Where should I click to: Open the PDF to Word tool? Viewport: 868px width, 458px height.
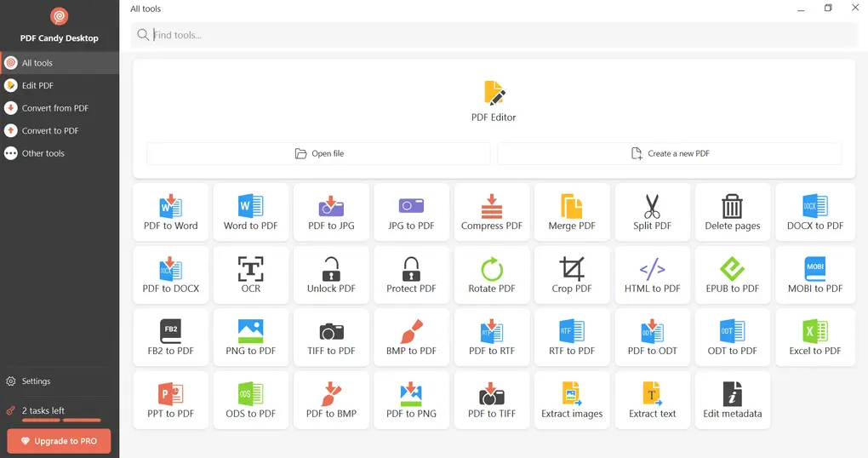point(170,212)
